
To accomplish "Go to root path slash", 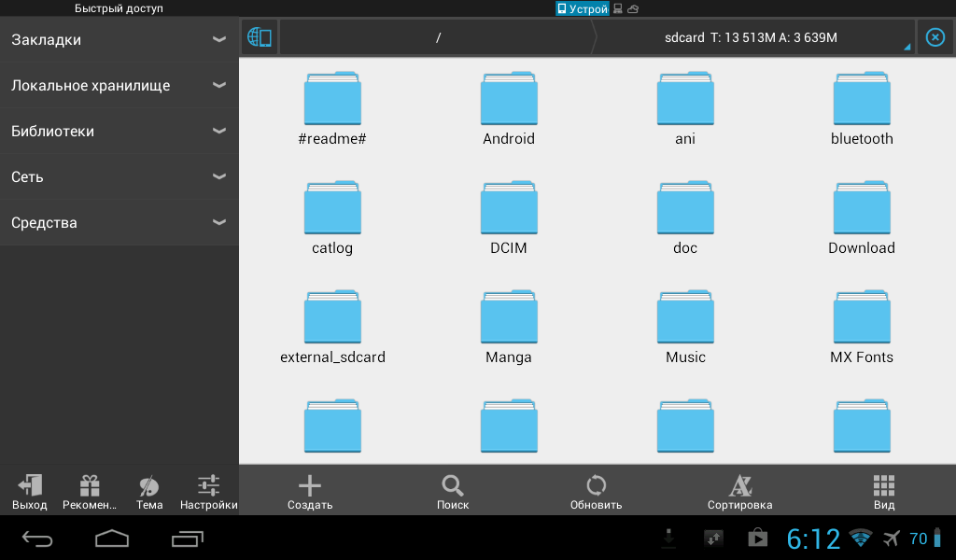I will (x=438, y=37).
